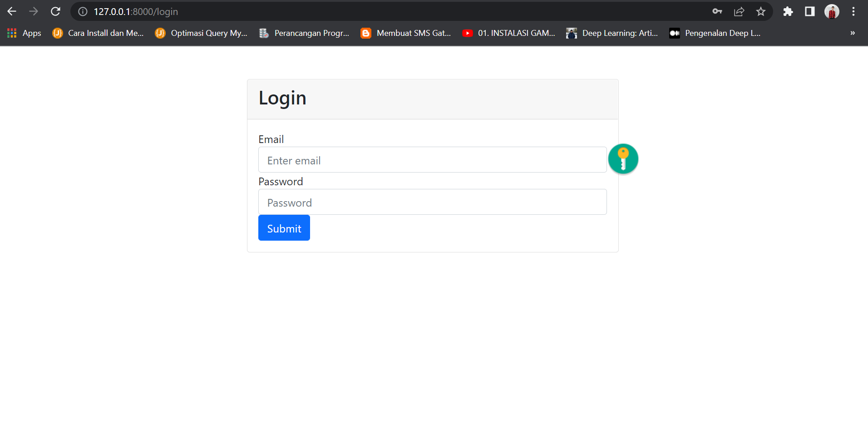
Task: Open the '01. INSTALASI GAM...' YouTube bookmark
Action: pyautogui.click(x=508, y=33)
